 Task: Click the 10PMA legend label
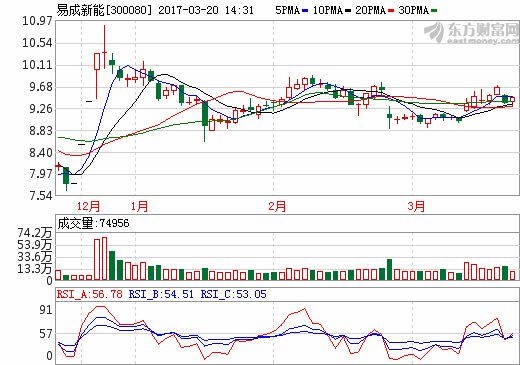[x=328, y=10]
